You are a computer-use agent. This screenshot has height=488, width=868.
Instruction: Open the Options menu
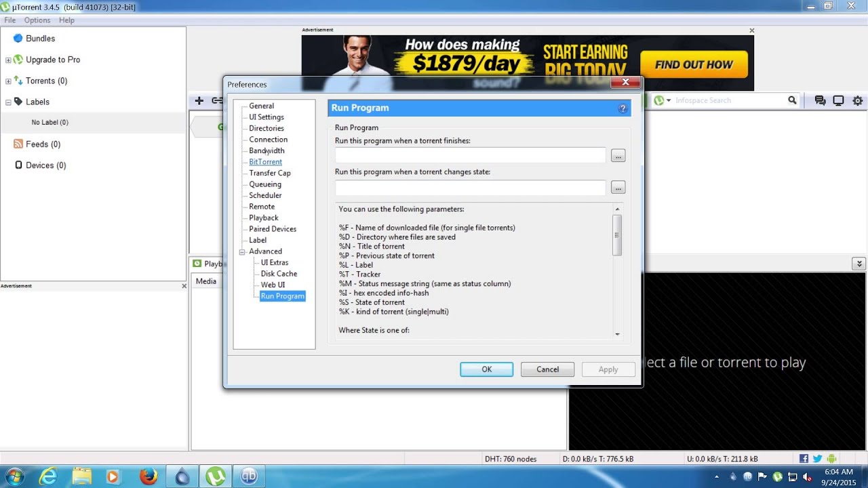pyautogui.click(x=37, y=20)
